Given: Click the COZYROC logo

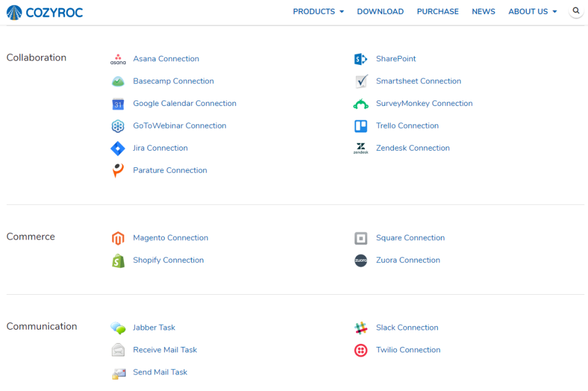Looking at the screenshot, I should (x=44, y=12).
